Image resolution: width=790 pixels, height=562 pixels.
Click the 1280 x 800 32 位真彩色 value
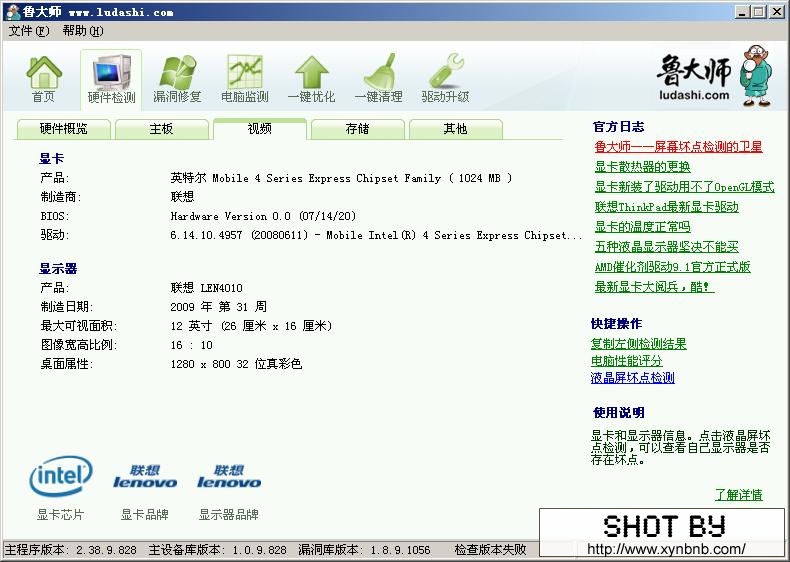pyautogui.click(x=236, y=364)
